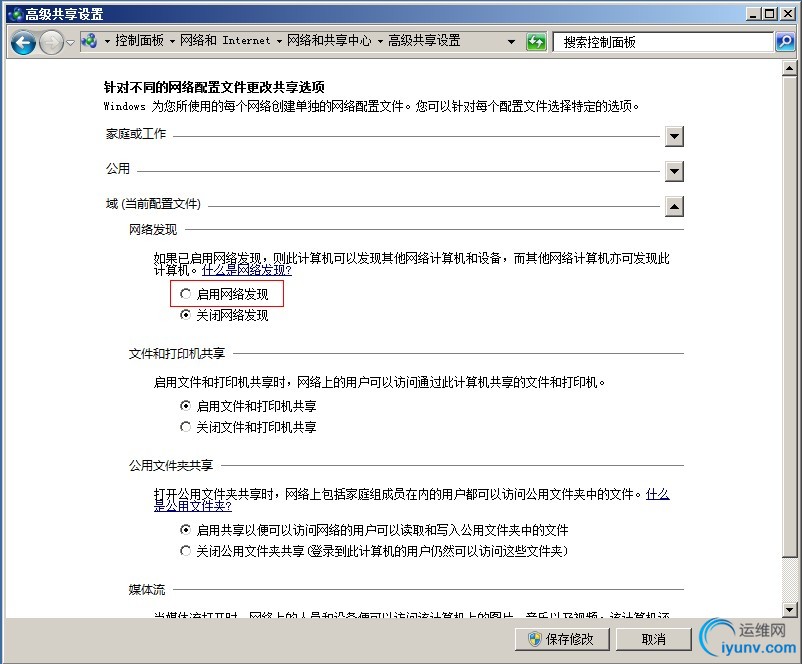
Task: Open the 什么是公用文件夹? help link
Action: 193,506
